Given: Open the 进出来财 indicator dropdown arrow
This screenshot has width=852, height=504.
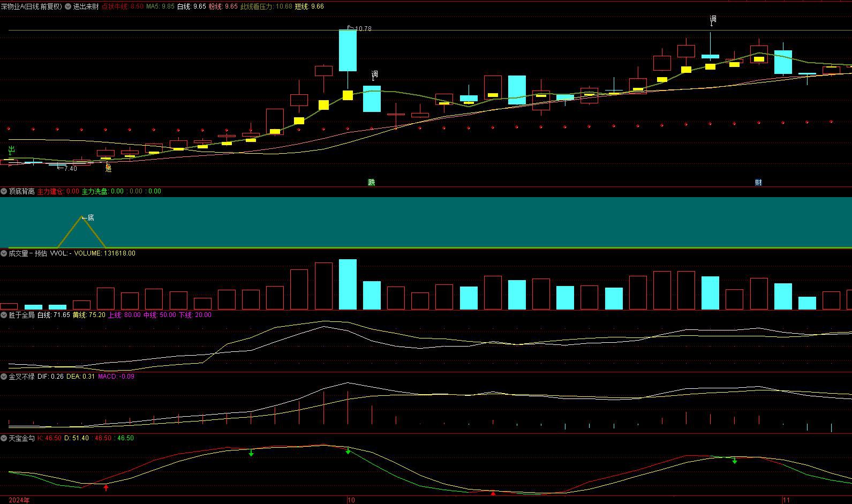Looking at the screenshot, I should pos(68,6).
